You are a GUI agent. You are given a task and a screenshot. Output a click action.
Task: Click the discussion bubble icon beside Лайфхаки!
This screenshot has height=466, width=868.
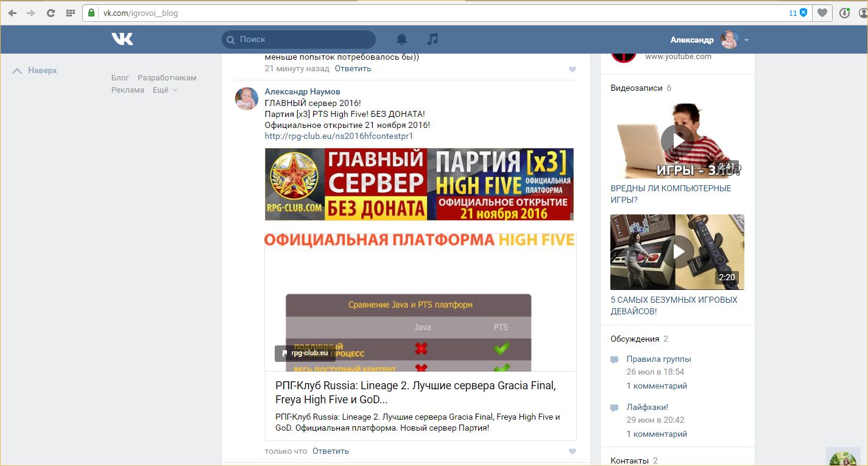point(615,408)
